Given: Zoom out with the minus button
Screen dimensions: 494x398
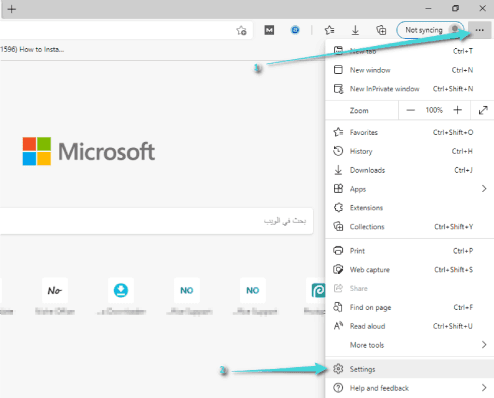Looking at the screenshot, I should pyautogui.click(x=411, y=110).
